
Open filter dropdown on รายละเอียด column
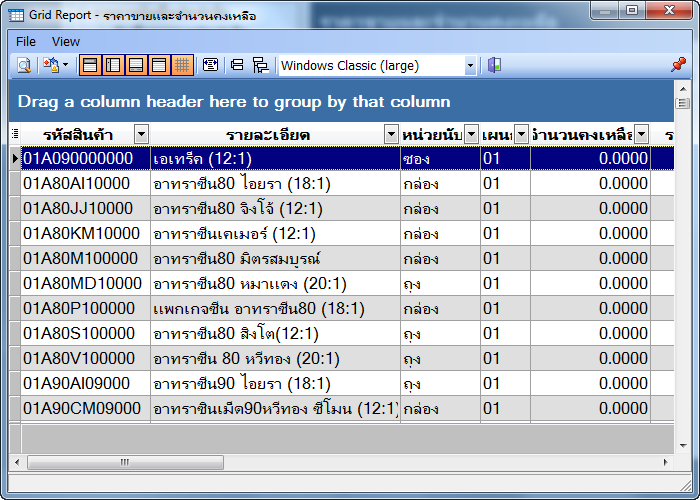391,134
